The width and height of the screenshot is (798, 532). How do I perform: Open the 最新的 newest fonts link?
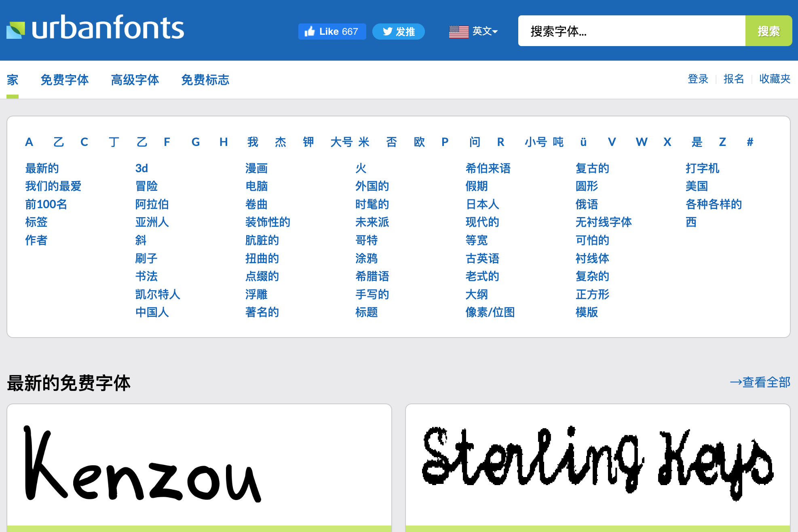pos(42,168)
